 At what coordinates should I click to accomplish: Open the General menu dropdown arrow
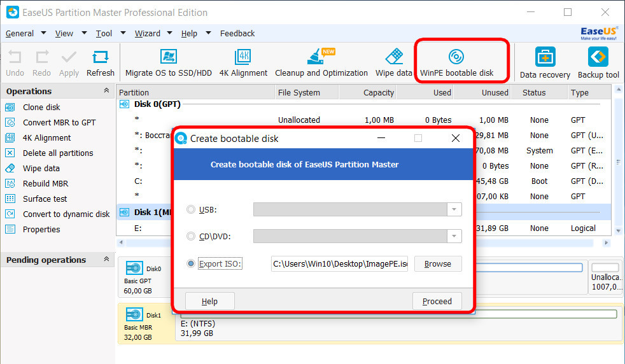point(43,32)
